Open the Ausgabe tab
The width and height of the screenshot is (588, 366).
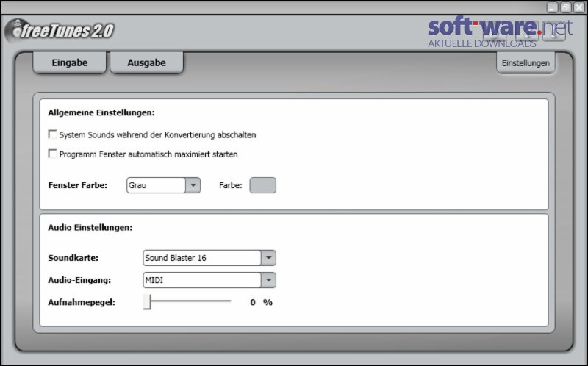pos(146,62)
